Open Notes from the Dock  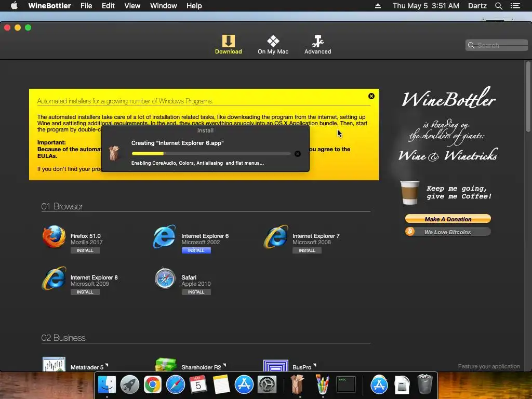[221, 384]
